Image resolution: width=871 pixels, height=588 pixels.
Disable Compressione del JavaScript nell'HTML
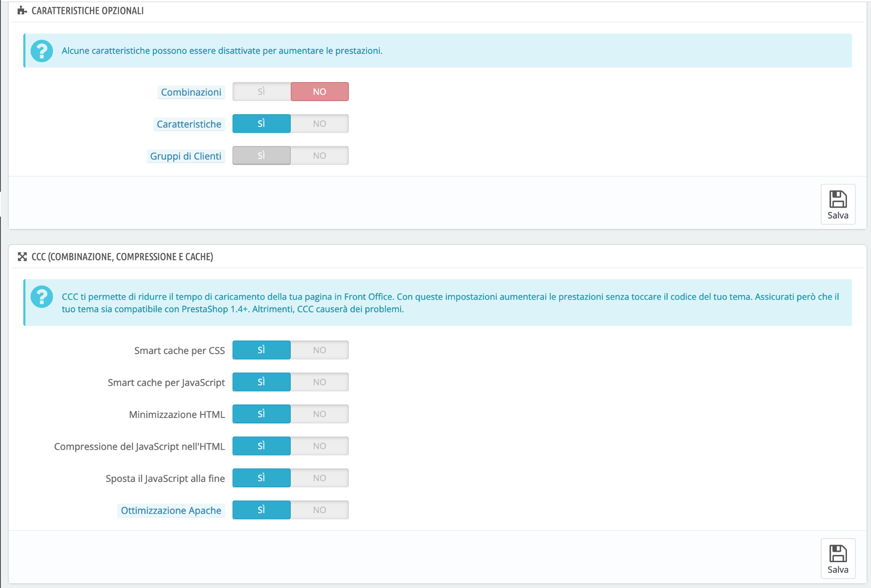click(x=319, y=446)
